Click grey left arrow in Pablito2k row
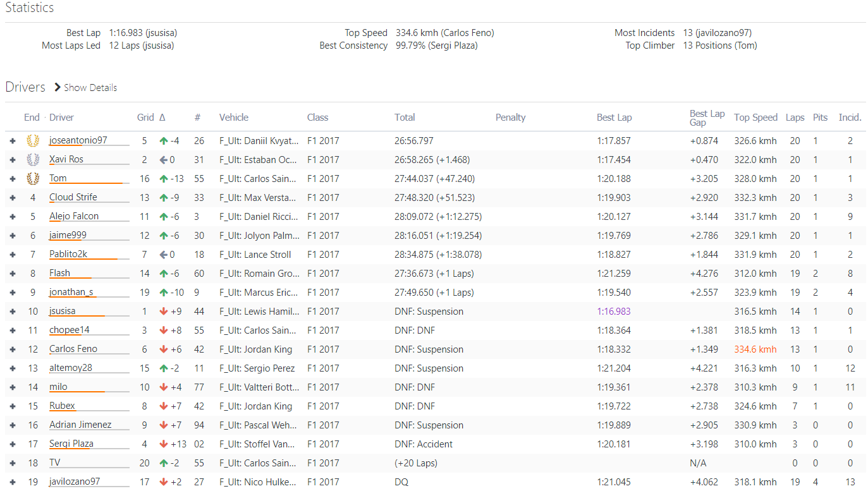The image size is (868, 491). pos(163,255)
